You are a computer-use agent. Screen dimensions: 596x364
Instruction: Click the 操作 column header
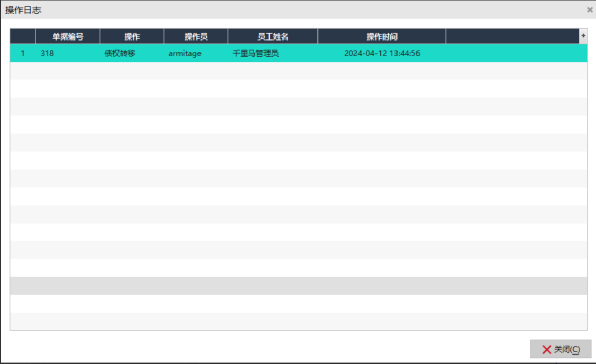tap(132, 36)
